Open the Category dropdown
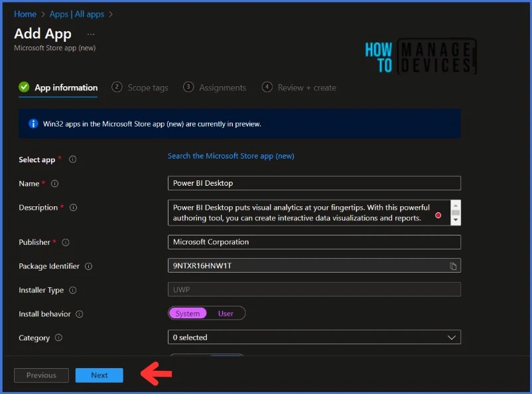The image size is (532, 394). click(x=314, y=337)
